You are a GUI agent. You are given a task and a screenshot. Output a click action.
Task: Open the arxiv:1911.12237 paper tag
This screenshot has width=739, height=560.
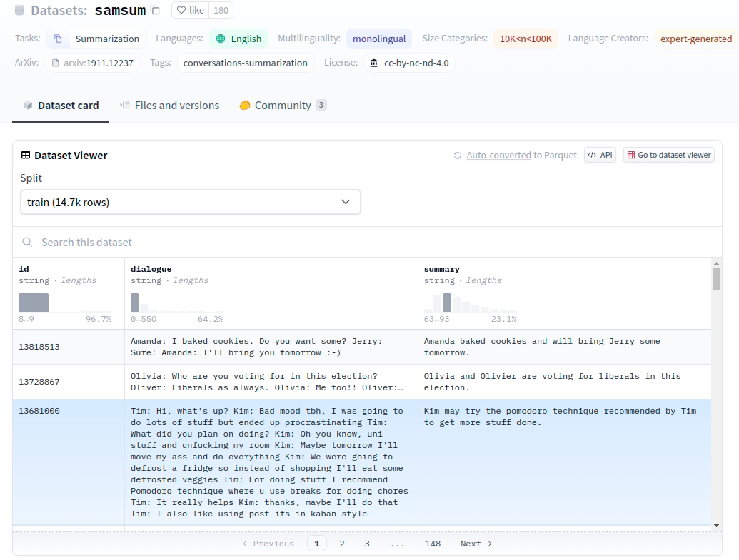92,63
